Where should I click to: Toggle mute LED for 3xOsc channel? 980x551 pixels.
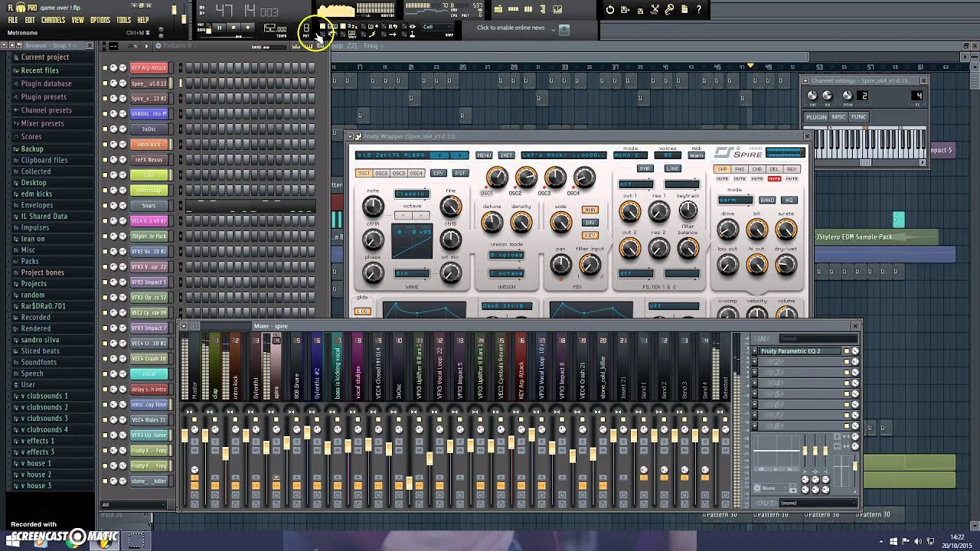click(106, 129)
